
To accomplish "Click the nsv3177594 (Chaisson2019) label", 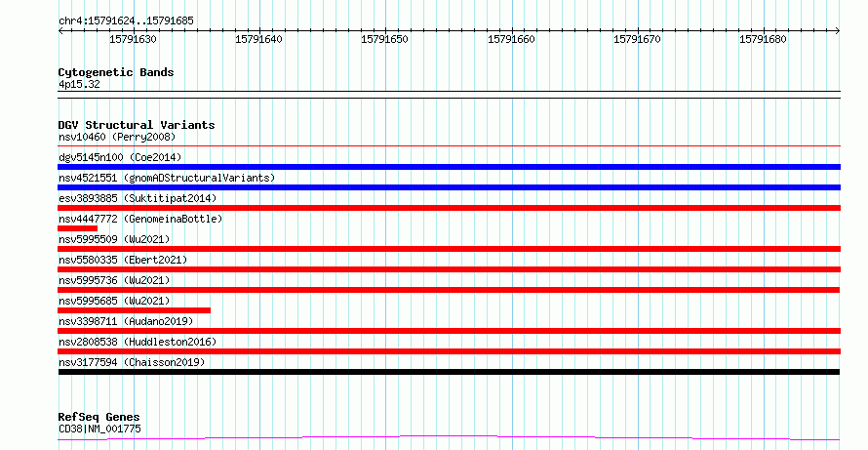I will click(x=132, y=362).
